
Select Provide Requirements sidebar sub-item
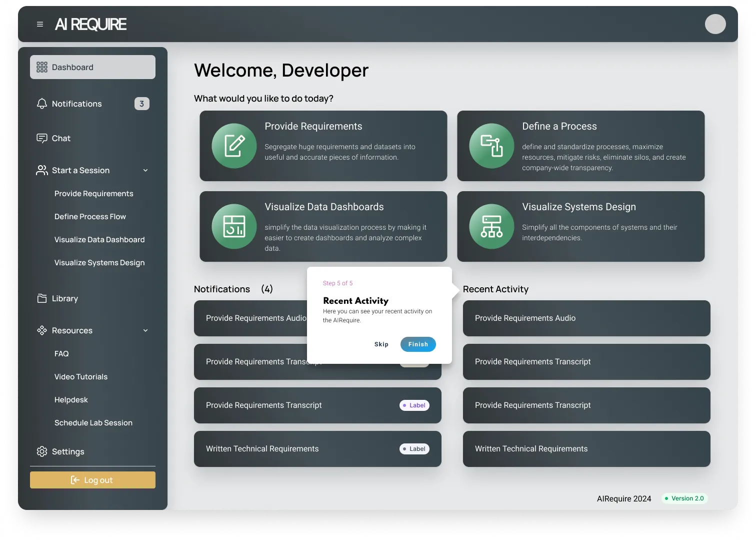click(93, 194)
